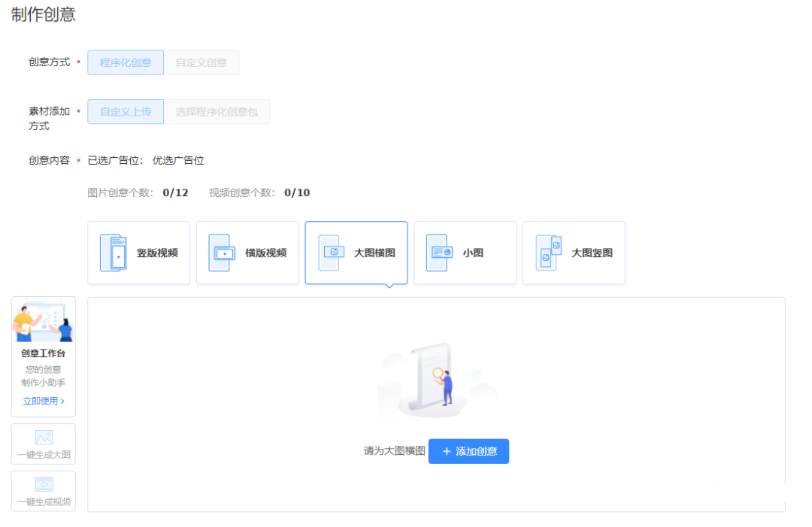The width and height of the screenshot is (812, 527).
Task: Select the 小图 format icon
Action: 439,253
